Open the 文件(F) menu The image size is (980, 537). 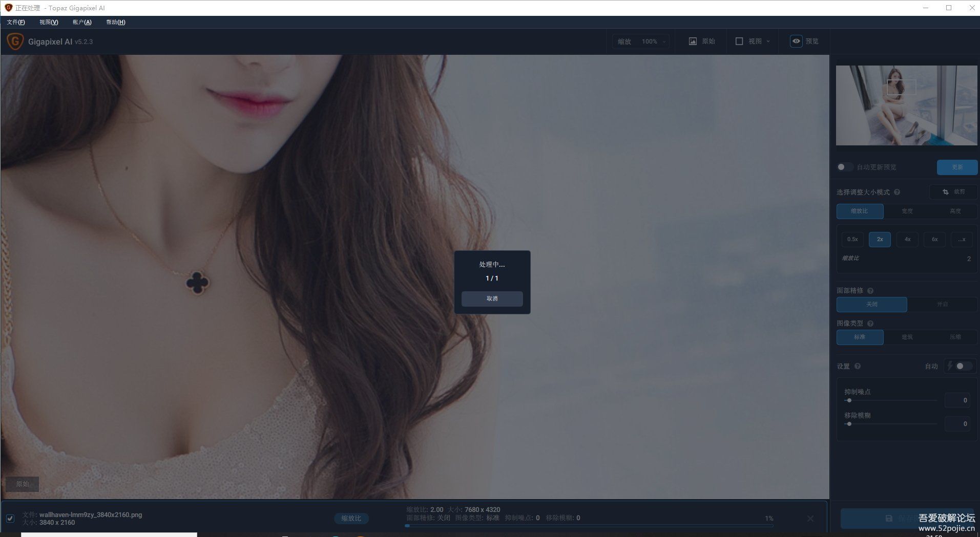coord(15,22)
